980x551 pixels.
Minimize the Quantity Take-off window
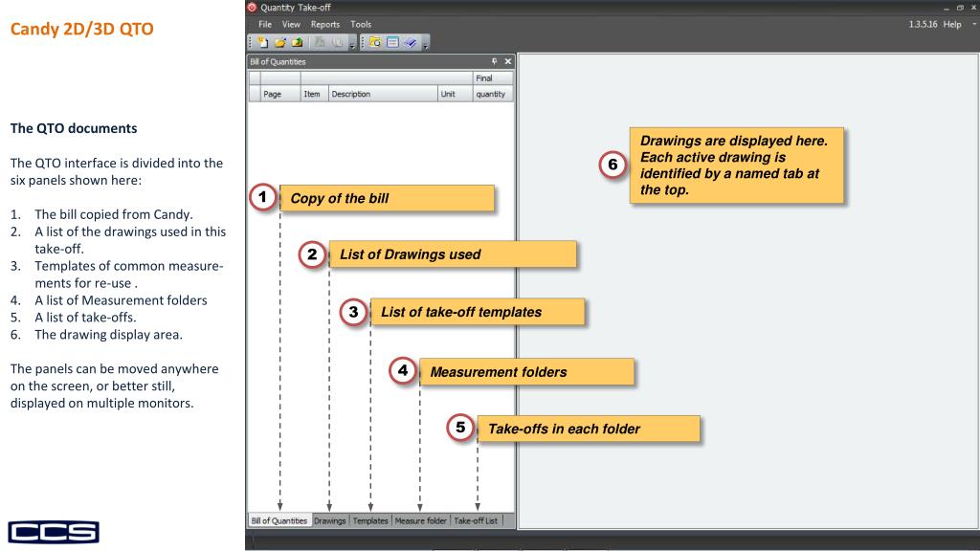pos(947,8)
